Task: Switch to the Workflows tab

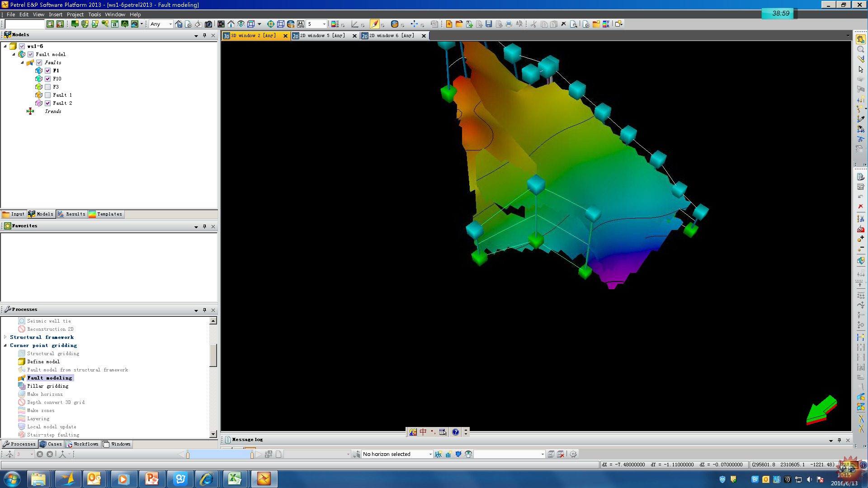Action: (82, 444)
